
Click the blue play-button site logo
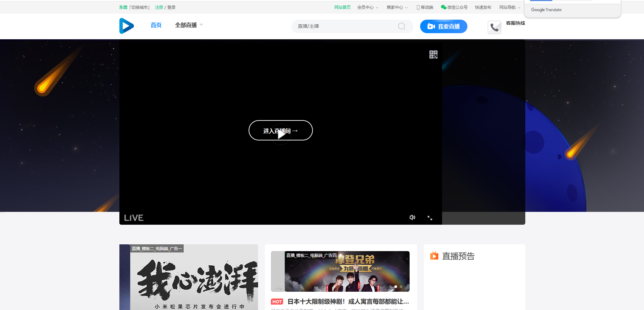(126, 26)
